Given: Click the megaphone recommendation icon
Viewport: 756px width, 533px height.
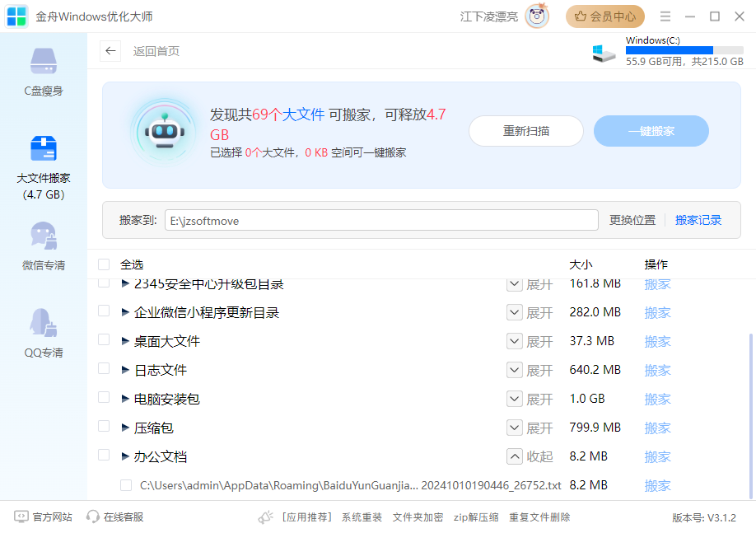Looking at the screenshot, I should [x=266, y=517].
